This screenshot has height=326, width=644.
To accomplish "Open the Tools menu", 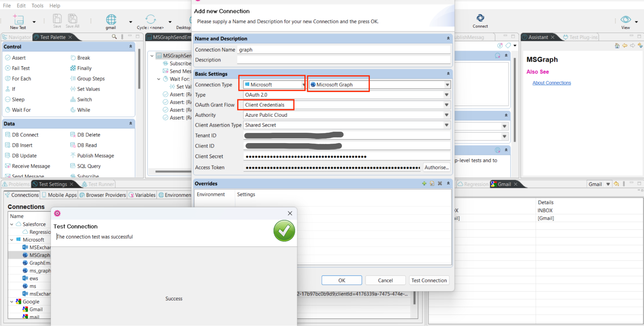I will [x=37, y=5].
